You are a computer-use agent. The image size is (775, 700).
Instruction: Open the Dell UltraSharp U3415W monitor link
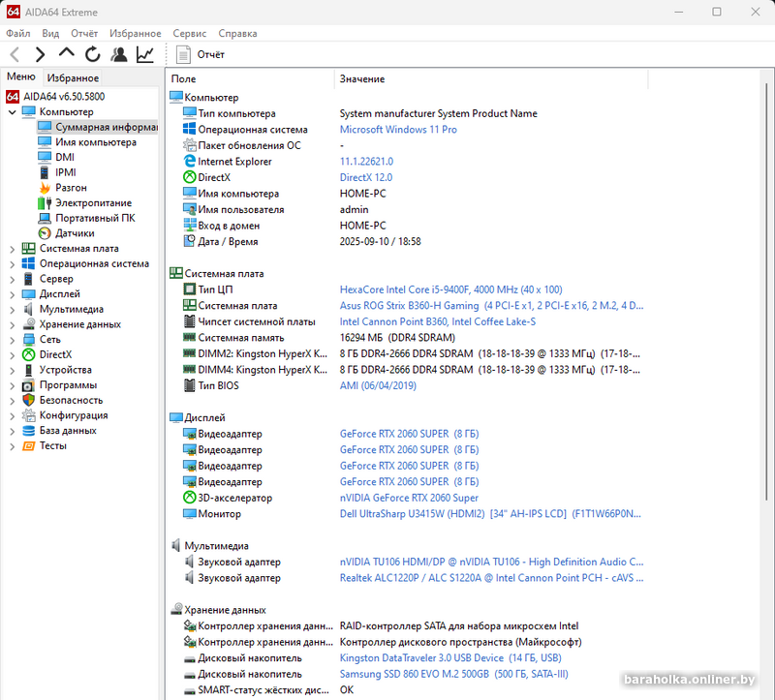(490, 514)
